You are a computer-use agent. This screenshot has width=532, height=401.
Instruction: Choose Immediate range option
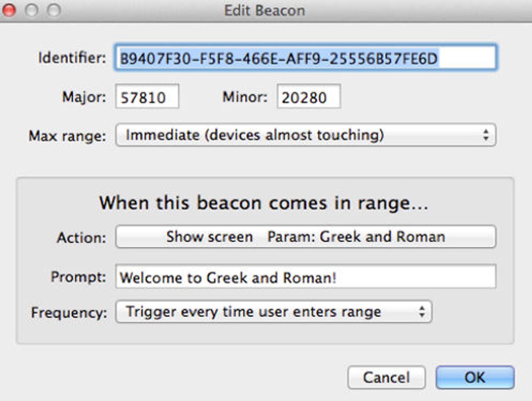pos(255,135)
